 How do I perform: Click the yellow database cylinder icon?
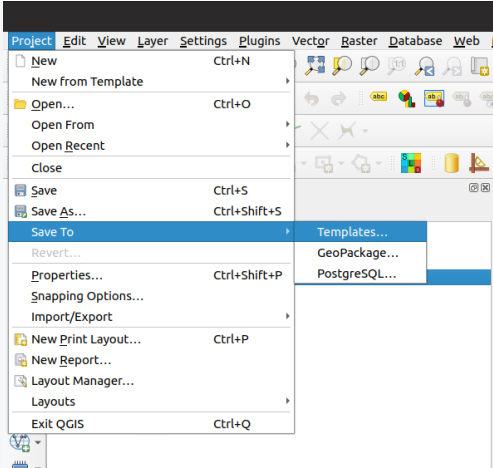click(451, 163)
